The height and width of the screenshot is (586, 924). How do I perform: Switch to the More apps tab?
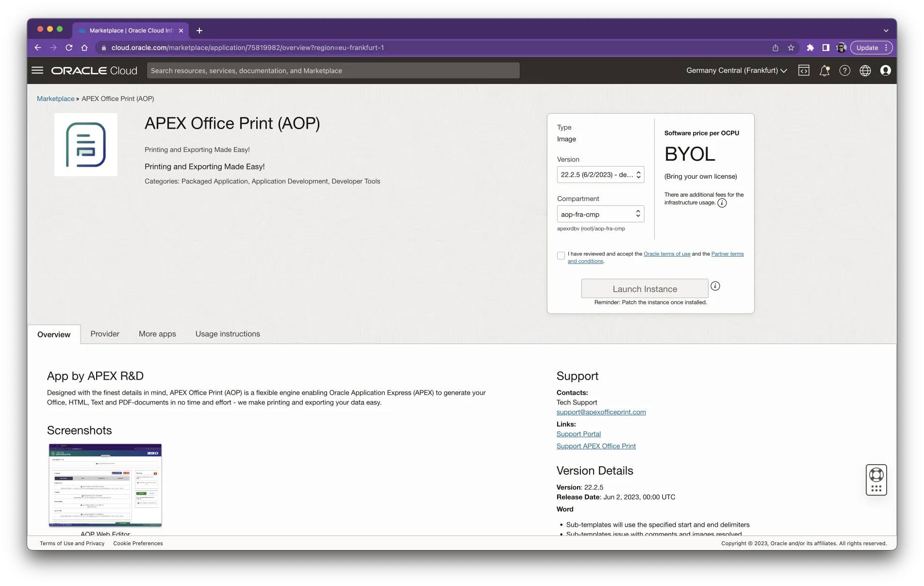pyautogui.click(x=157, y=334)
